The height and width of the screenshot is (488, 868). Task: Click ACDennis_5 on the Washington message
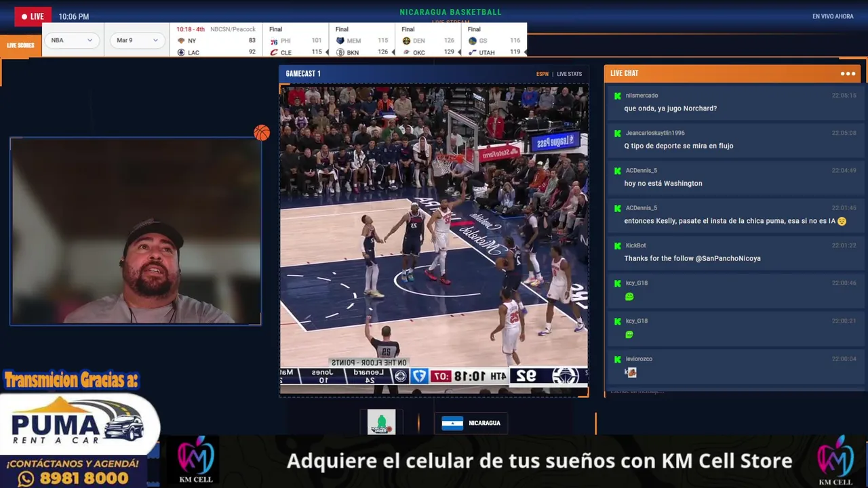(x=642, y=171)
